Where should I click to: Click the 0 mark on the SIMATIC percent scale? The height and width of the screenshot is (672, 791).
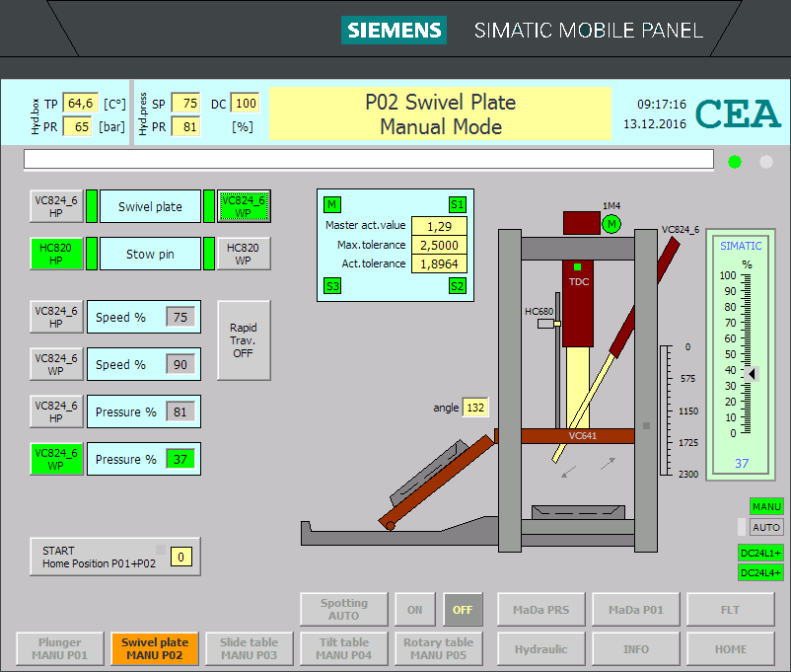pyautogui.click(x=733, y=433)
